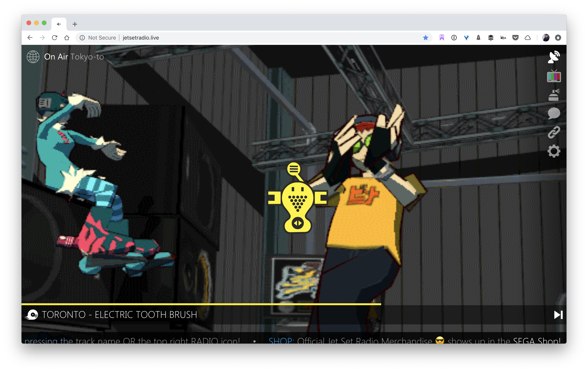The width and height of the screenshot is (588, 372).
Task: Toggle the bookmark star in the address bar
Action: tap(426, 38)
